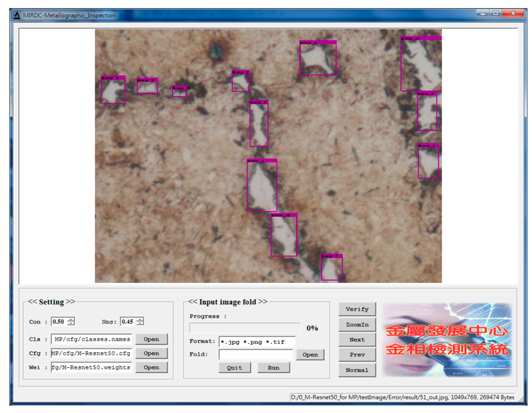Open a weights file for Wei

tap(151, 367)
